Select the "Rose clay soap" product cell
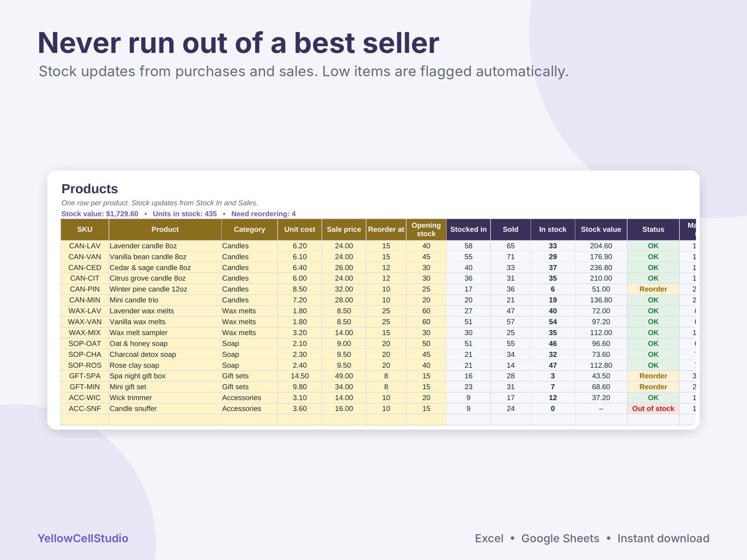This screenshot has width=747, height=560. tap(165, 365)
